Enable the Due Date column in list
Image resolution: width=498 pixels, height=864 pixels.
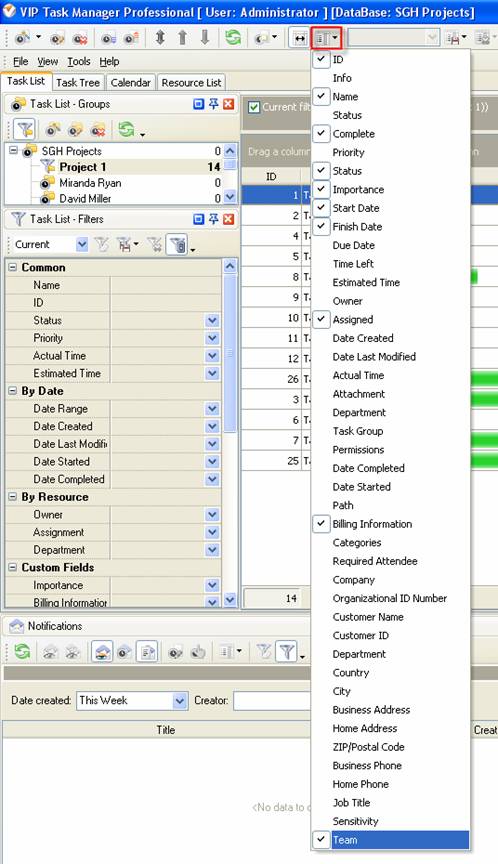[x=353, y=245]
